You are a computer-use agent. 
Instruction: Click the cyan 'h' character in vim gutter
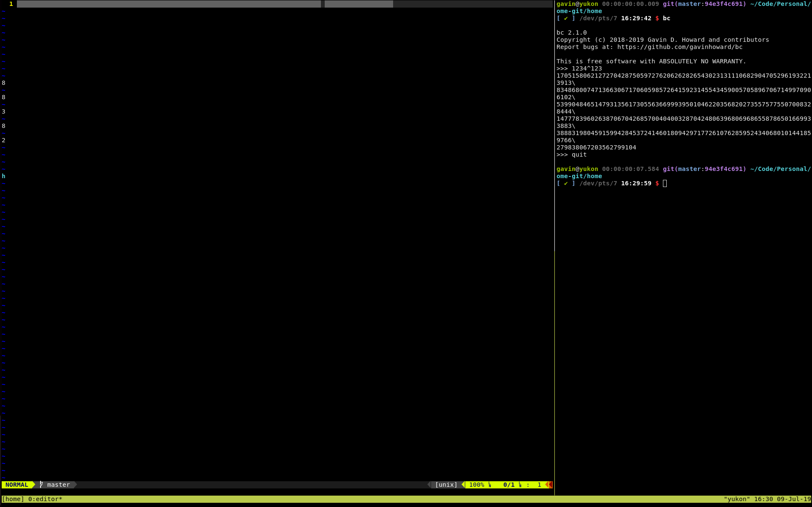click(x=3, y=176)
